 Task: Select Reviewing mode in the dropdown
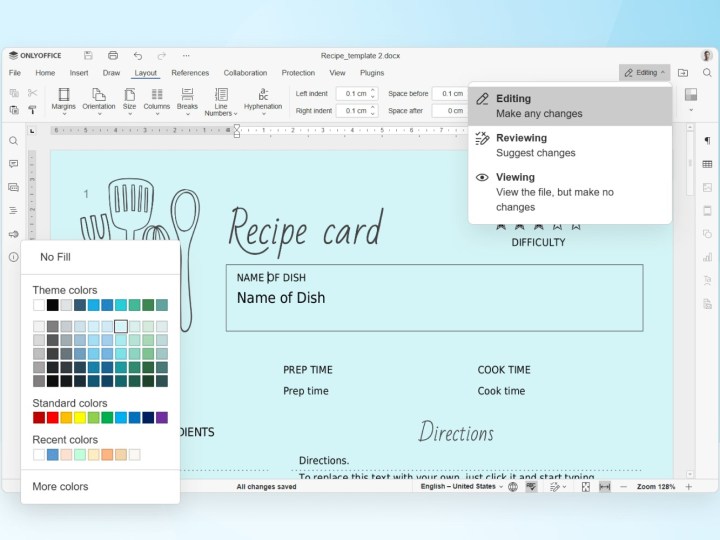(570, 145)
